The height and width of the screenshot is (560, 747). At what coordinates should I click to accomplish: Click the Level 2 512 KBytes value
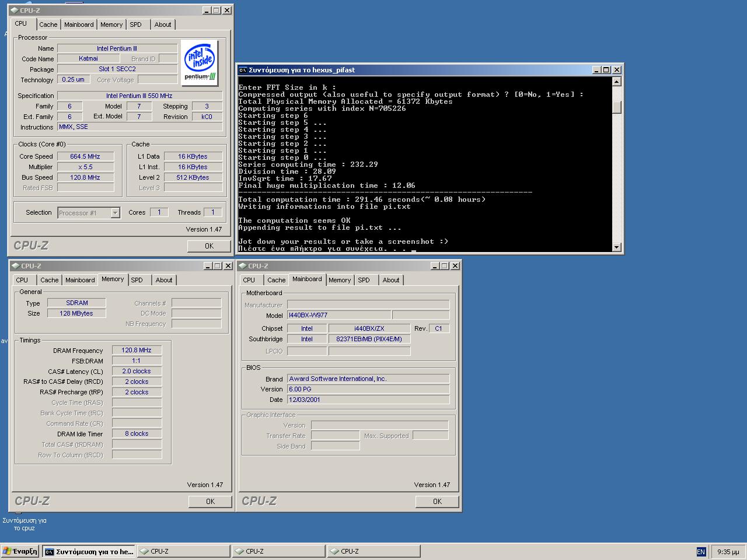pyautogui.click(x=193, y=177)
